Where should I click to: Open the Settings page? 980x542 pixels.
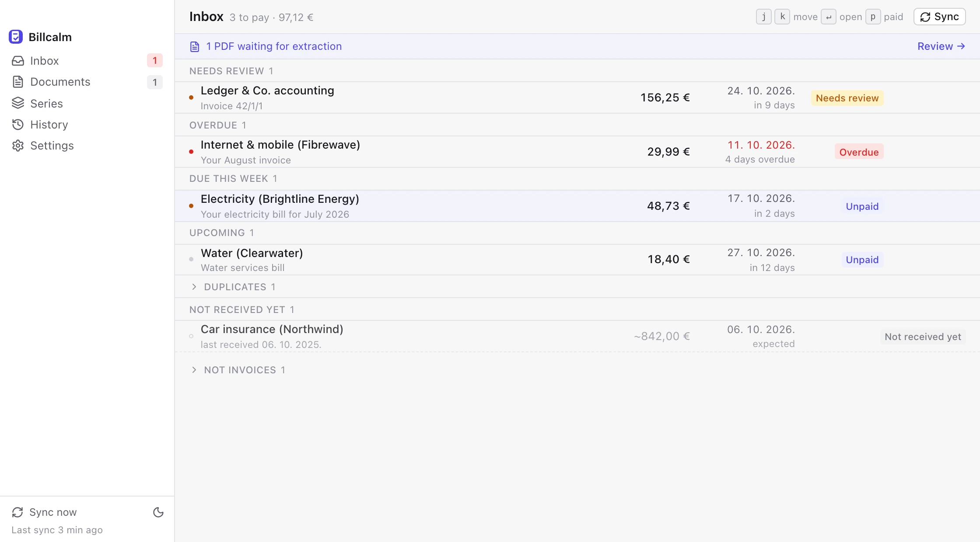click(x=87, y=146)
